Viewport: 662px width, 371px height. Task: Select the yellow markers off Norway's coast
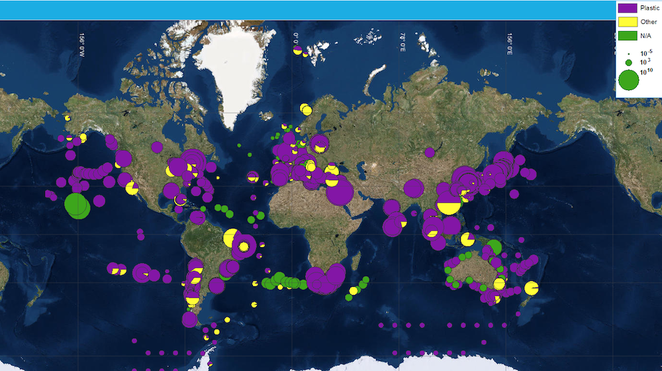[306, 109]
